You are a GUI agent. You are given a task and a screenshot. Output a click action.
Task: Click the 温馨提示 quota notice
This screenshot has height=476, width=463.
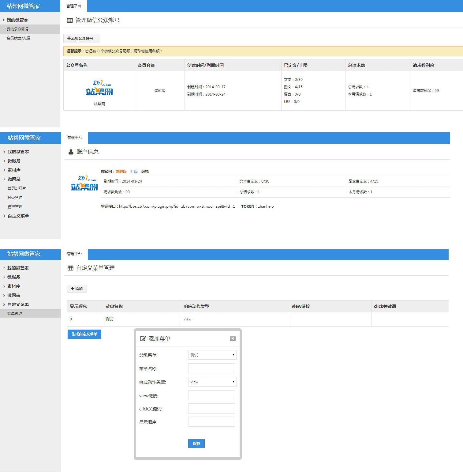point(263,51)
